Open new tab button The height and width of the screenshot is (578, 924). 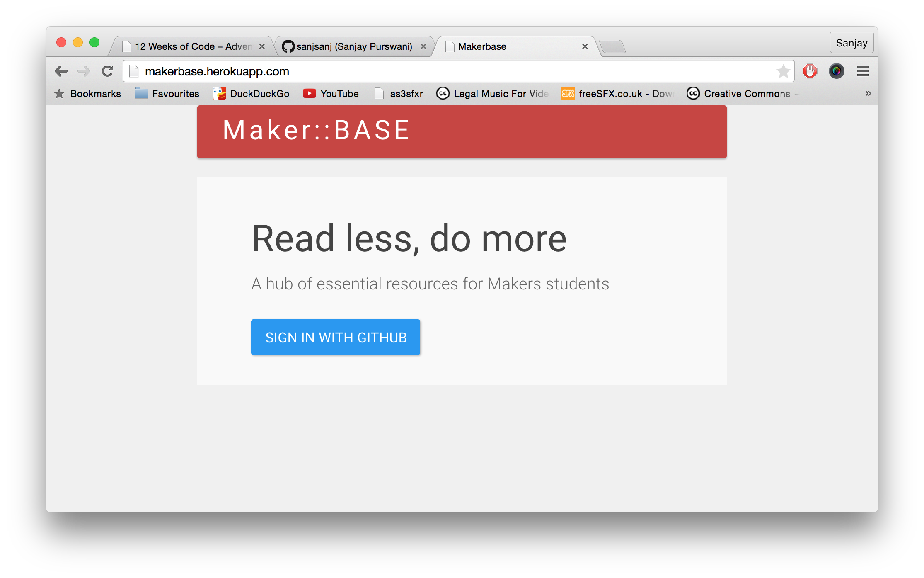point(613,46)
